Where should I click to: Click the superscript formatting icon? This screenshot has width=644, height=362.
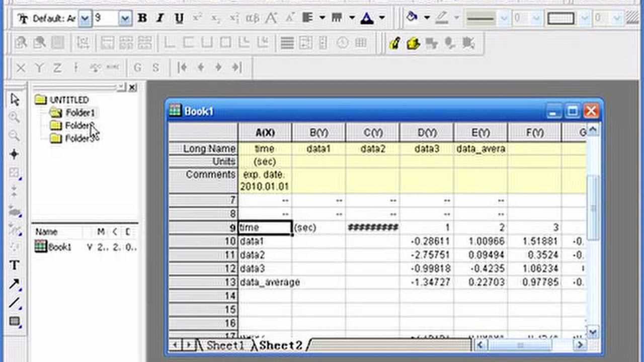(197, 19)
